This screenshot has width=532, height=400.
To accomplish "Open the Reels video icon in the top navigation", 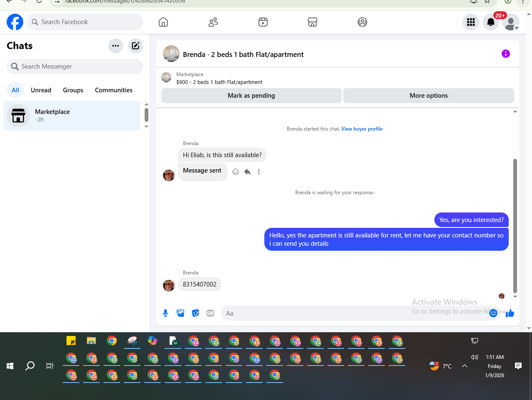I will [263, 22].
